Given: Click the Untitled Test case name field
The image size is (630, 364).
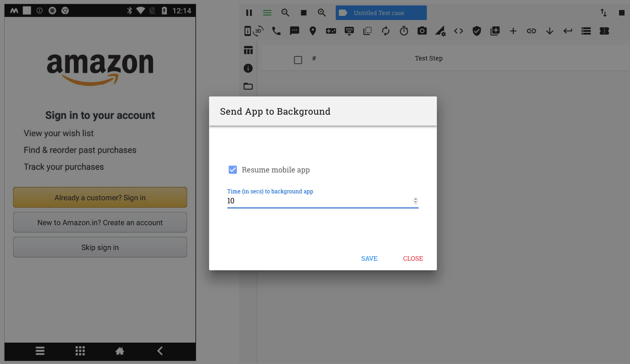Looking at the screenshot, I should [x=381, y=13].
